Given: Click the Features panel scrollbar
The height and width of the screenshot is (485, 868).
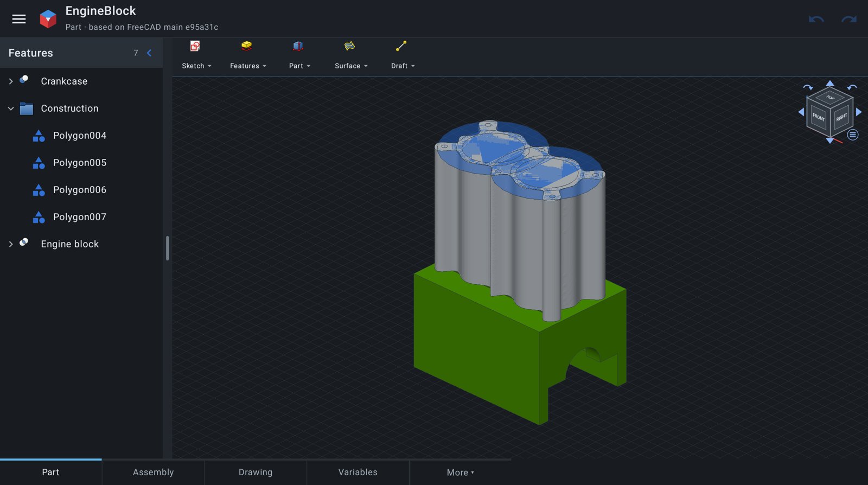Looking at the screenshot, I should (x=167, y=248).
